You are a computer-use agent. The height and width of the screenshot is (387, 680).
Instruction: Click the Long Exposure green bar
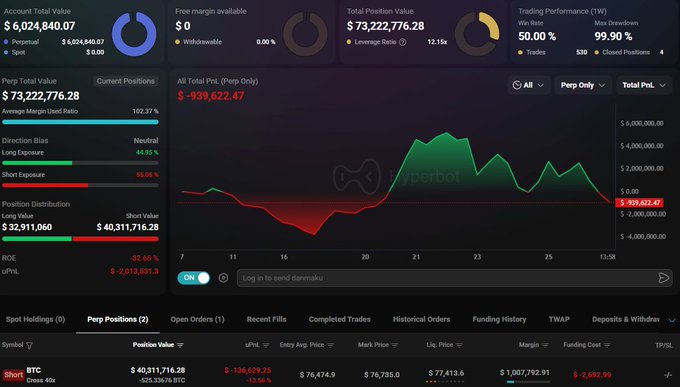tap(37, 163)
